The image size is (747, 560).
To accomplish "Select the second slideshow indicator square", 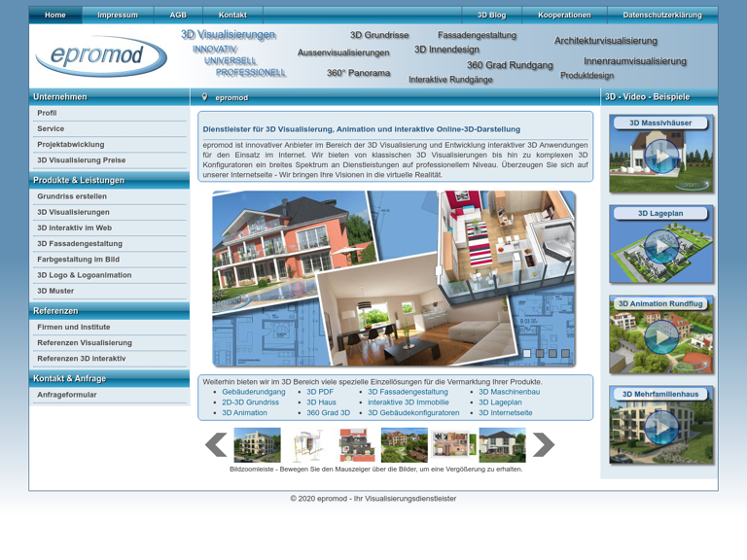I will pyautogui.click(x=540, y=354).
